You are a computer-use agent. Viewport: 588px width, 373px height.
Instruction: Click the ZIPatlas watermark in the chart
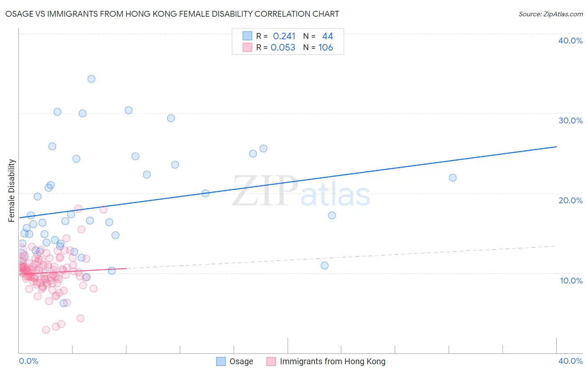tap(301, 191)
